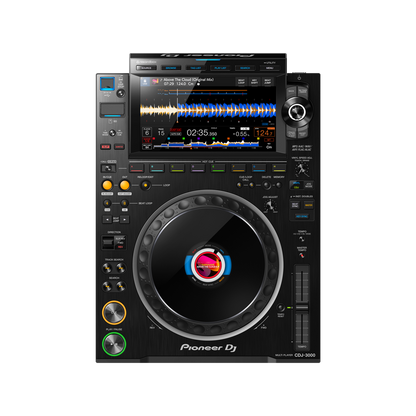Tap the track artwork thumbnail on screen

[x=155, y=81]
